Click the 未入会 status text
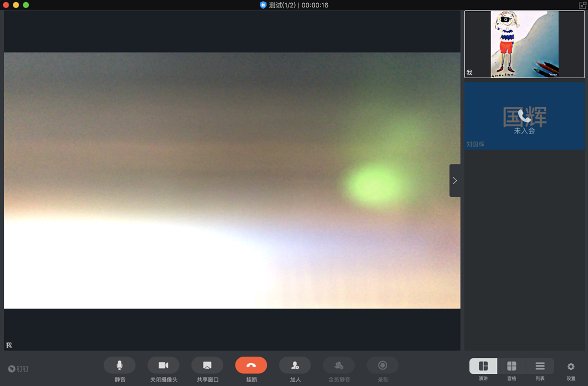588x386 pixels. tap(524, 131)
